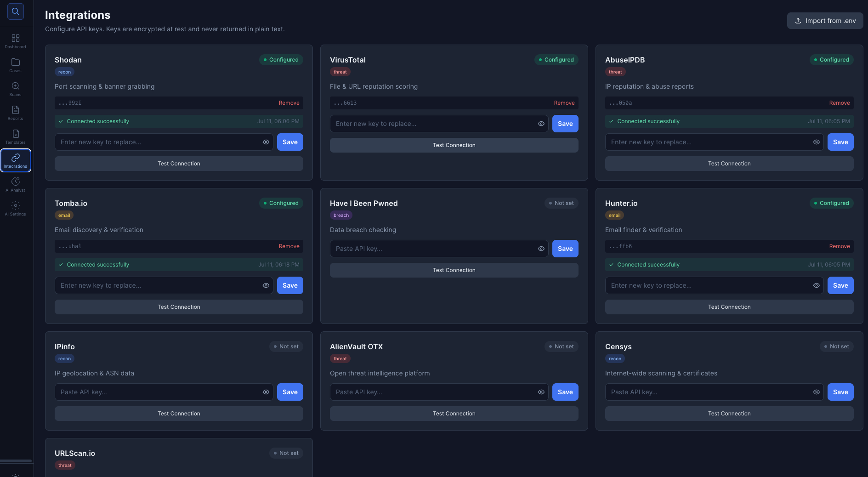Remove the AbuseIPDB API key
This screenshot has width=868, height=477.
tap(840, 103)
